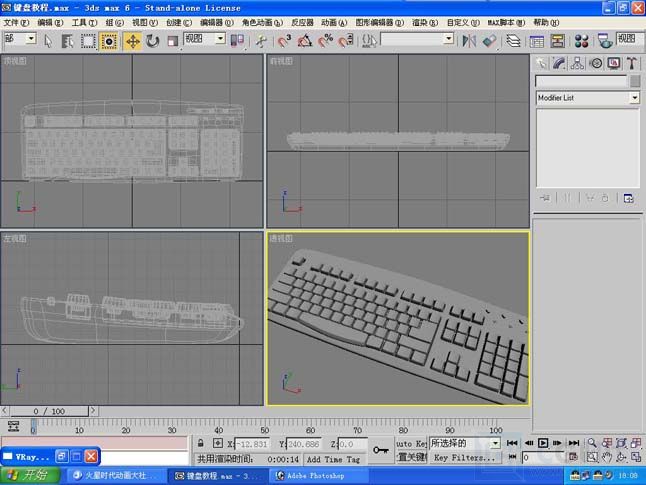Click the Align tool icon
The image size is (646, 485).
coord(489,41)
